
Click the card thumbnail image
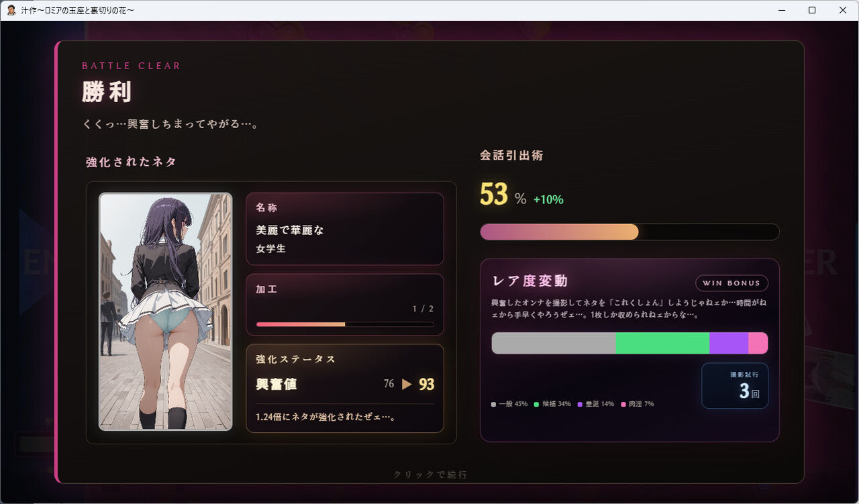[x=166, y=311]
